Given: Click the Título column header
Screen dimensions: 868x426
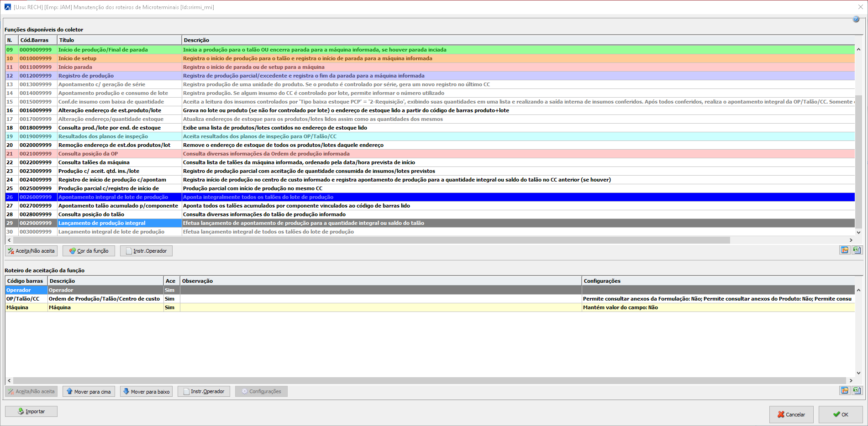Looking at the screenshot, I should (x=120, y=40).
